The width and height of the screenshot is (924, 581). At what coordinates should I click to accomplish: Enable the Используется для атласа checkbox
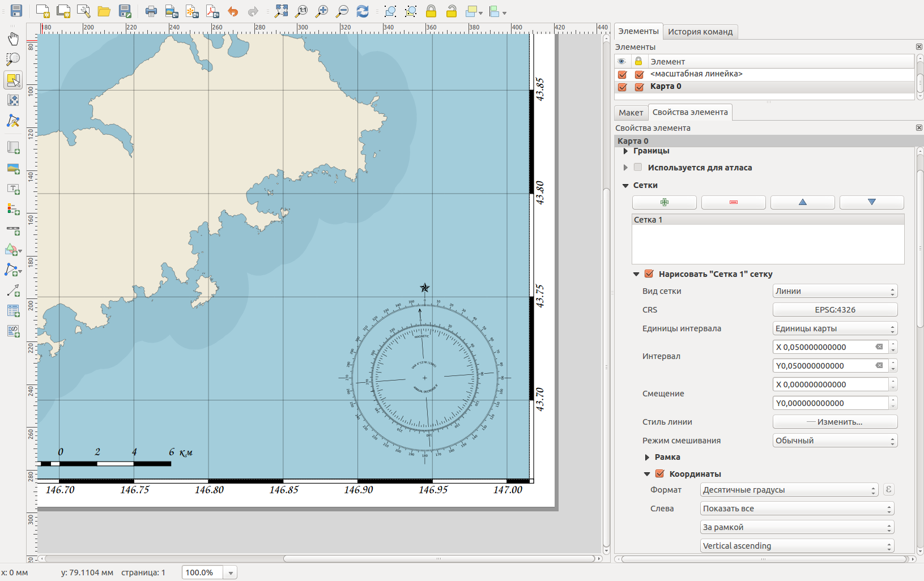tap(638, 167)
